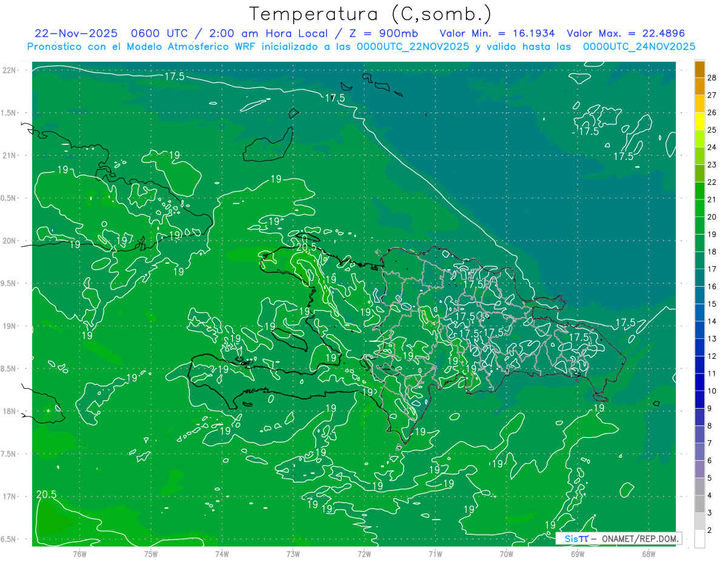Click the "0000UTC_22NOV2025" initialization time

click(413, 47)
